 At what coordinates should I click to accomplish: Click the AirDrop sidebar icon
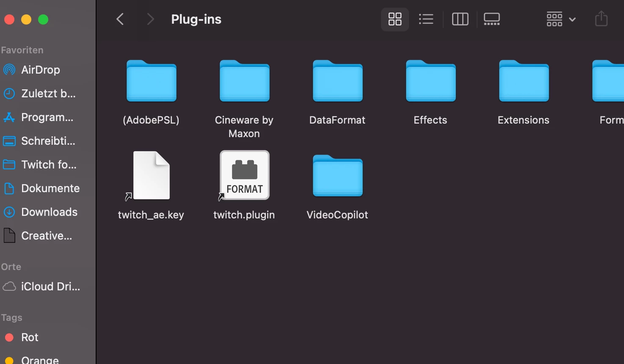coord(9,70)
